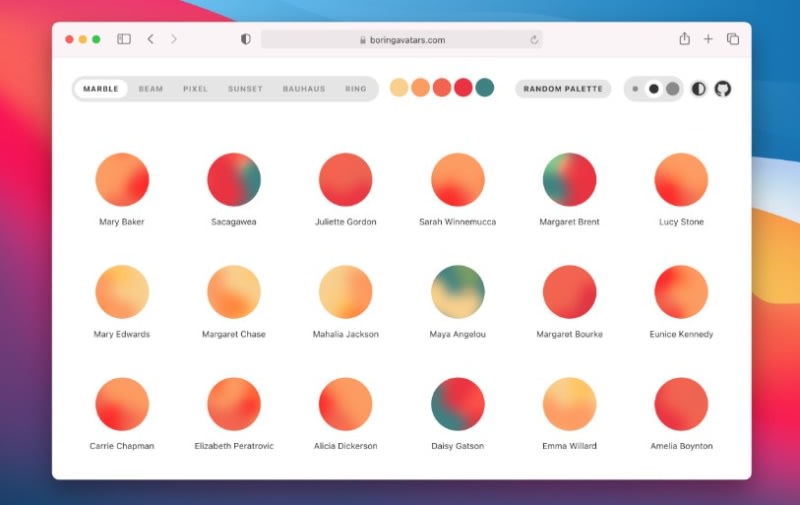Click the Sacagawea avatar image

[x=234, y=180]
